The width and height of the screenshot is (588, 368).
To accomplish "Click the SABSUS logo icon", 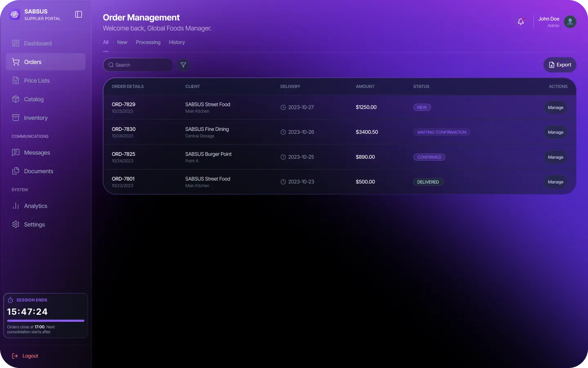I will pos(15,15).
